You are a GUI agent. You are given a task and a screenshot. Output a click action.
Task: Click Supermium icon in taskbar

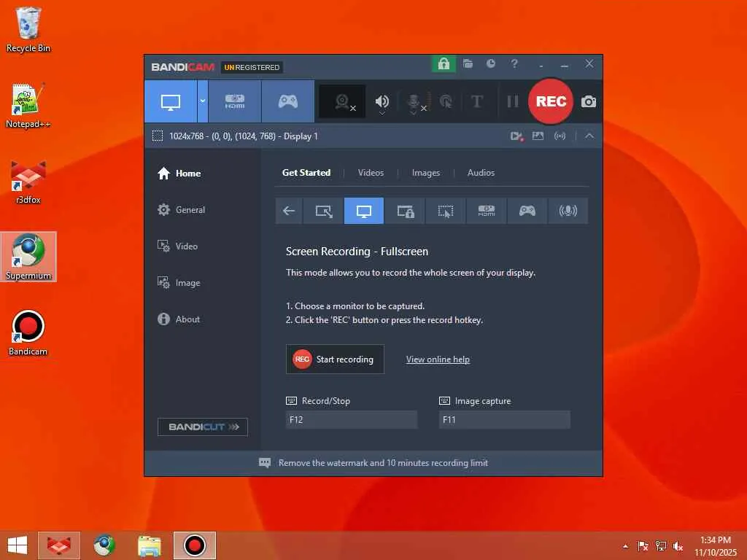pos(104,545)
